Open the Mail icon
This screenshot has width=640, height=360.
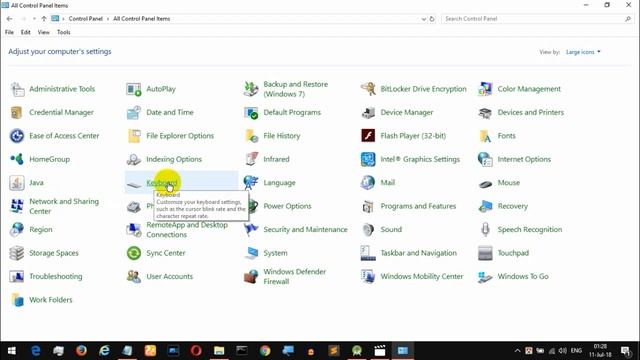point(368,182)
